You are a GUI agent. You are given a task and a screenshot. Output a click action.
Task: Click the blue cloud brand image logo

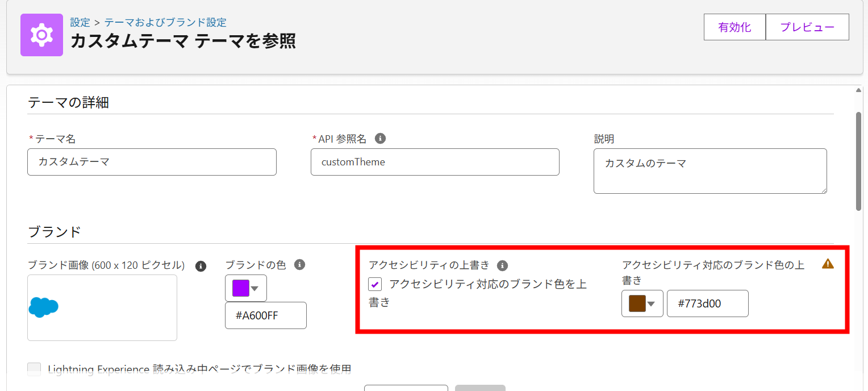[x=44, y=307]
